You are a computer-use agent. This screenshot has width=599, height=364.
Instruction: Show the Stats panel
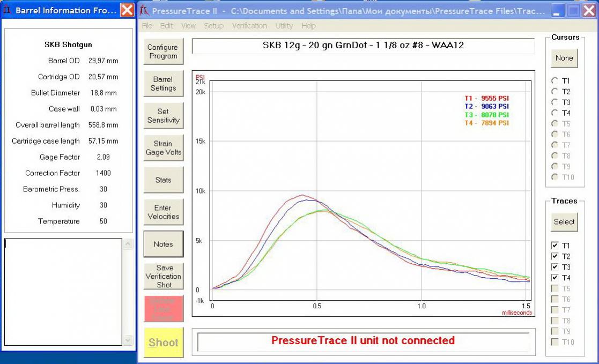pyautogui.click(x=163, y=180)
